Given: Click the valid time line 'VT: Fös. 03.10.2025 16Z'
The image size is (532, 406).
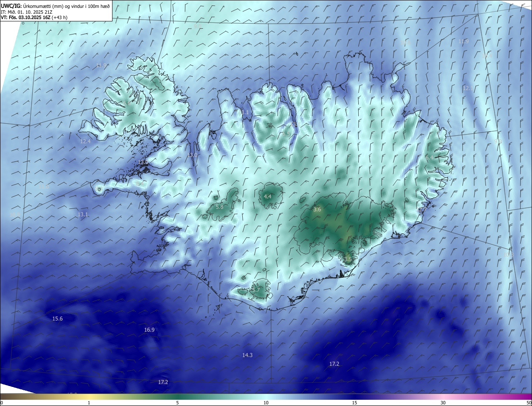Looking at the screenshot, I should (x=25, y=17).
